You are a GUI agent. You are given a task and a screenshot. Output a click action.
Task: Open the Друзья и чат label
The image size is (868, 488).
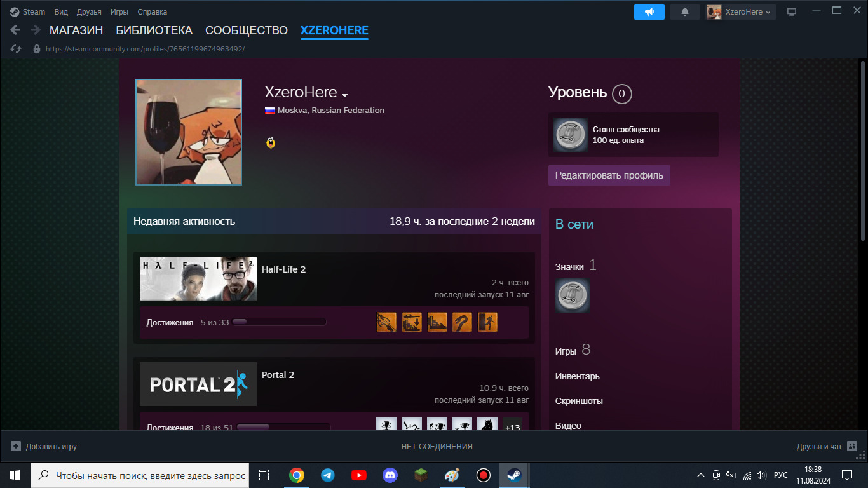(x=819, y=447)
